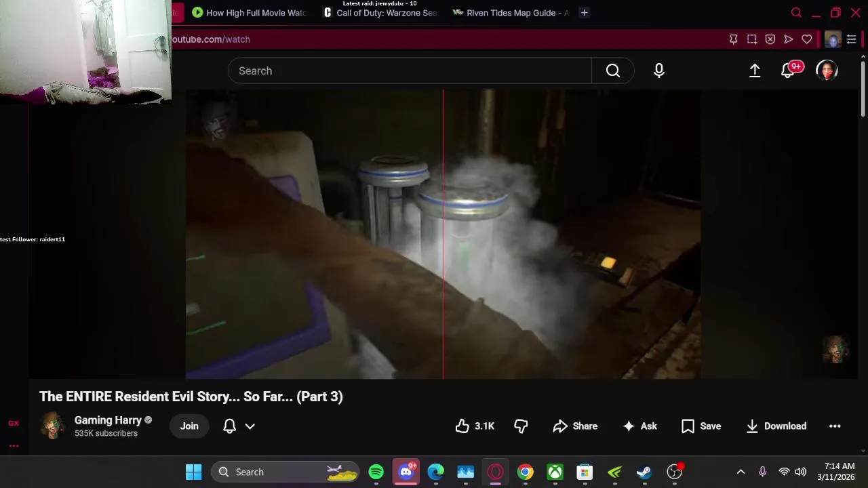This screenshot has width=868, height=488.
Task: Open Microsoft Store from the taskbar
Action: (x=585, y=472)
